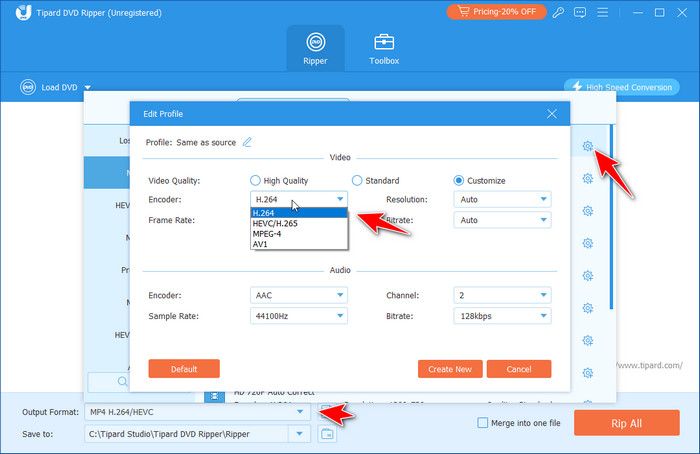Click the gear icon beside Frame Rate row
The width and height of the screenshot is (700, 454).
point(588,211)
